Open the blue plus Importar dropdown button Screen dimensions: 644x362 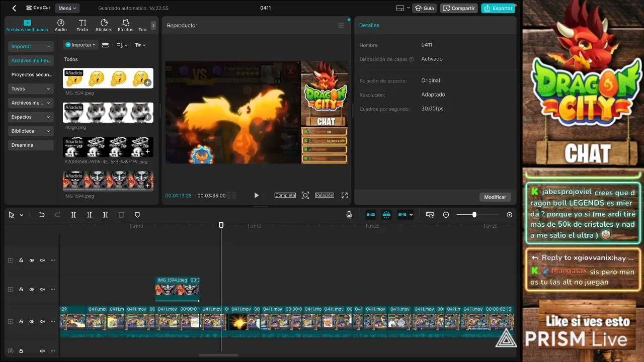coord(80,45)
